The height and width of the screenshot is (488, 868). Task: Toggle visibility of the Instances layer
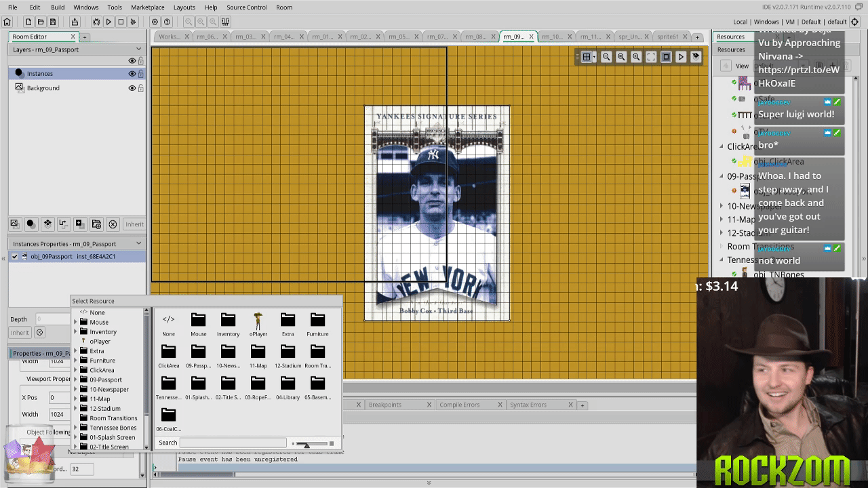(x=132, y=73)
